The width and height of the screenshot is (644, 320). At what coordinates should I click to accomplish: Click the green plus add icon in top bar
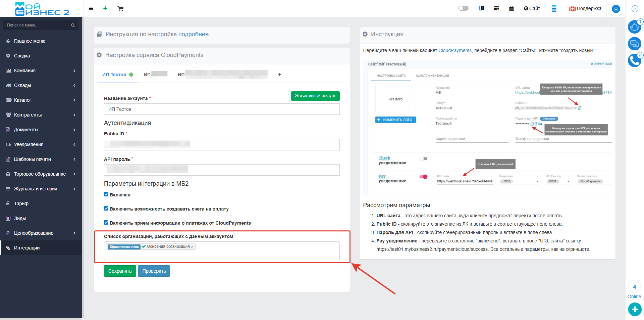(x=105, y=8)
